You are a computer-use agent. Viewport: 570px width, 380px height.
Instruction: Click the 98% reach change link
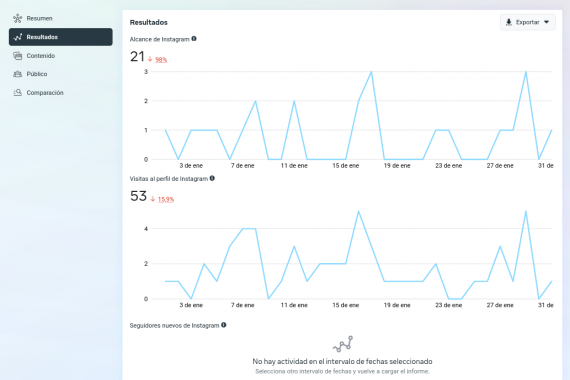coord(161,60)
